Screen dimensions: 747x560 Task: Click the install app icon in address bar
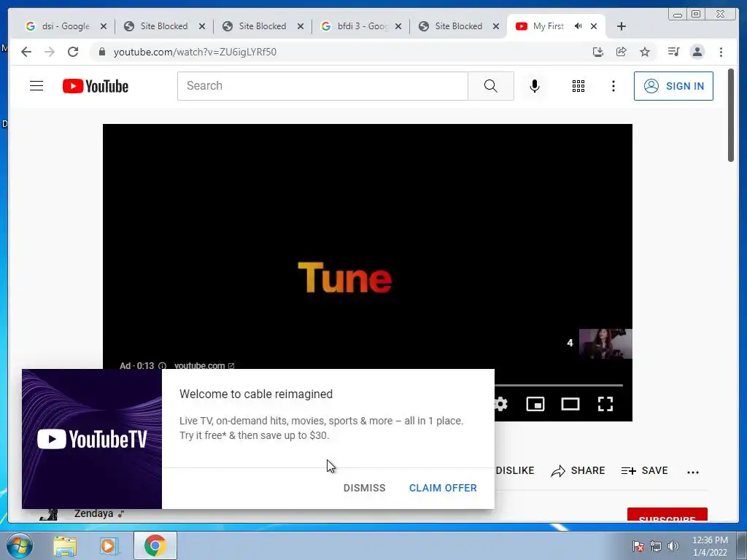click(x=598, y=52)
